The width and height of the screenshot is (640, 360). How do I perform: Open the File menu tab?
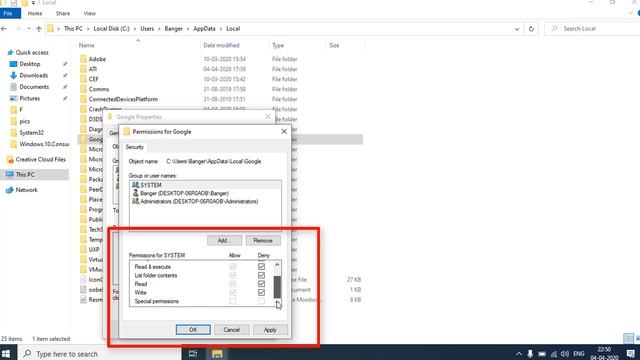[9, 13]
